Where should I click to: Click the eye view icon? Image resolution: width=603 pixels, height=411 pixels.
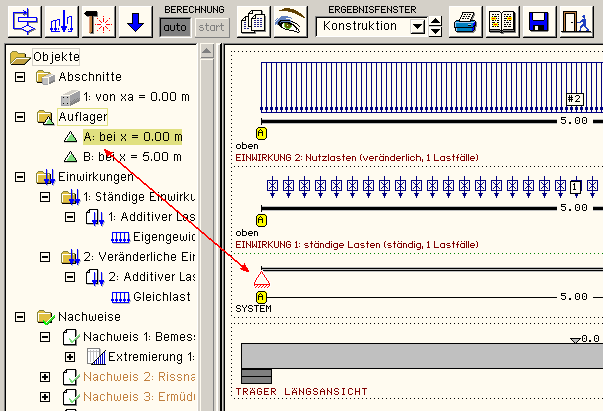(290, 21)
